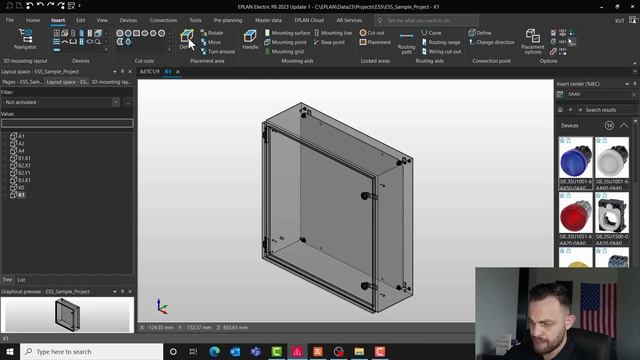Select layout space K0 in tree
Screen dimensions: 640x360
coord(21,187)
